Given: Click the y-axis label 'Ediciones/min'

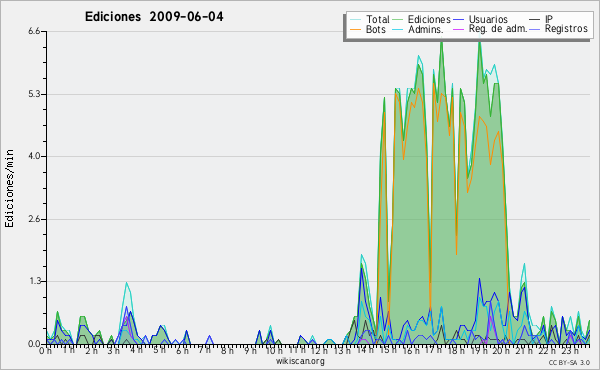Looking at the screenshot, I should [x=9, y=188].
